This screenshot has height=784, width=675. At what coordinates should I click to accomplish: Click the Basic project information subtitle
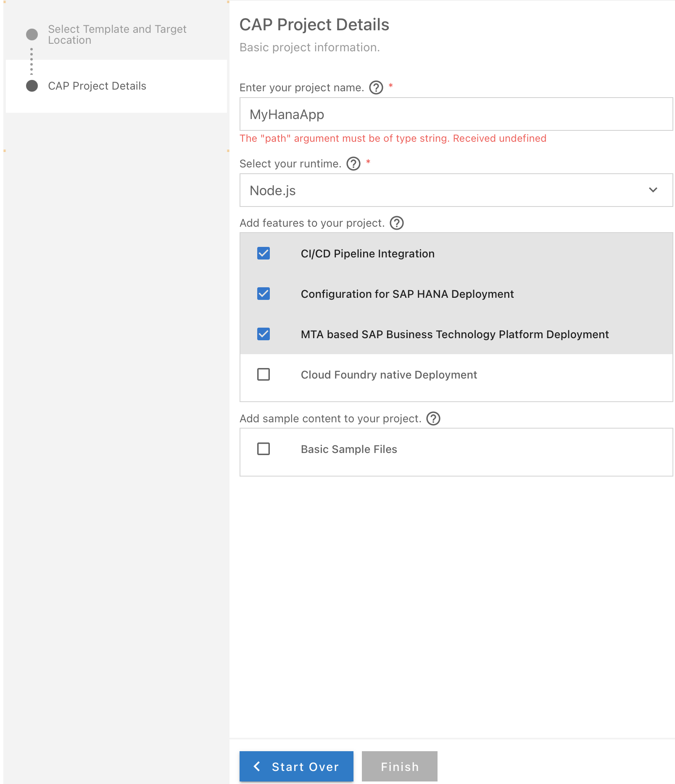click(x=310, y=48)
